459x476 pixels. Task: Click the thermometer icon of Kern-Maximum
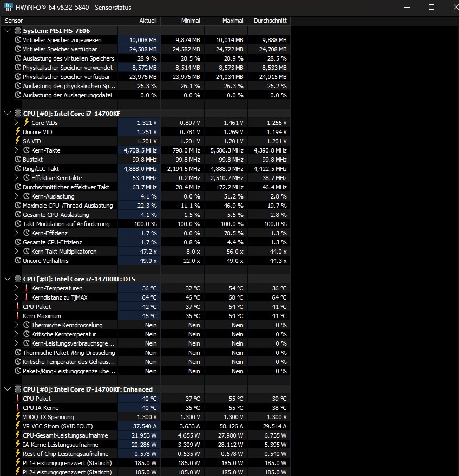tap(18, 316)
